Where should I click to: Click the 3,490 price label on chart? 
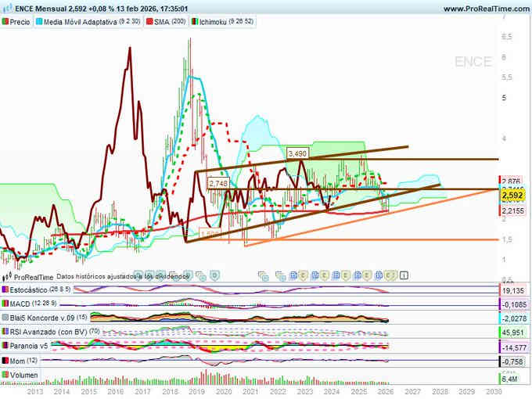click(297, 153)
